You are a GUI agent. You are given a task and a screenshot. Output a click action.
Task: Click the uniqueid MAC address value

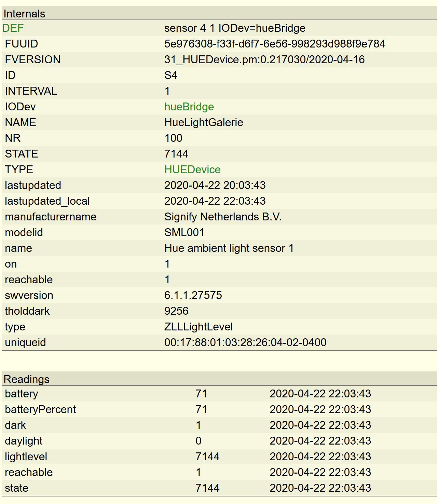click(245, 342)
